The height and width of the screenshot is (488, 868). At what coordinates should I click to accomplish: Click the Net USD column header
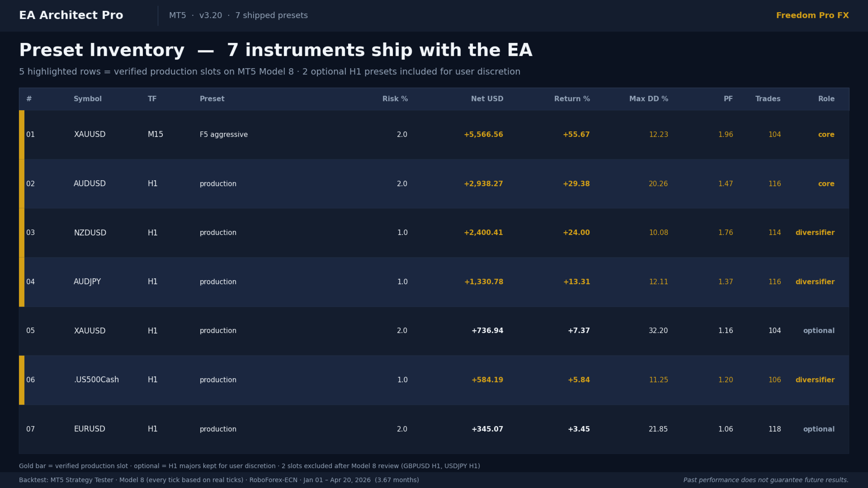pyautogui.click(x=487, y=99)
